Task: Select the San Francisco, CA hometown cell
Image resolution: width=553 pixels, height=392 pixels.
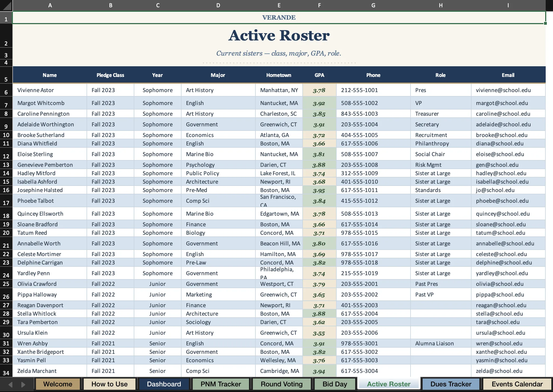Action: (x=279, y=201)
